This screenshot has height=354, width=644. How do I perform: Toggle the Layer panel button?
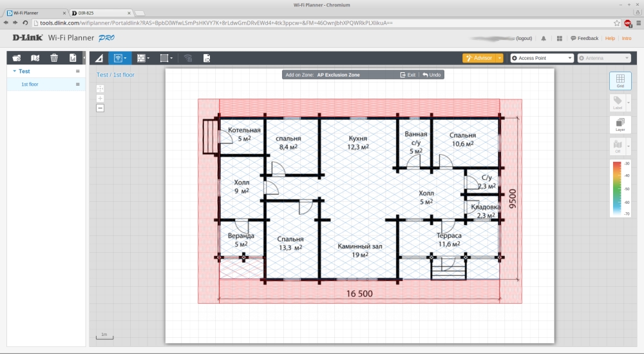pos(620,124)
